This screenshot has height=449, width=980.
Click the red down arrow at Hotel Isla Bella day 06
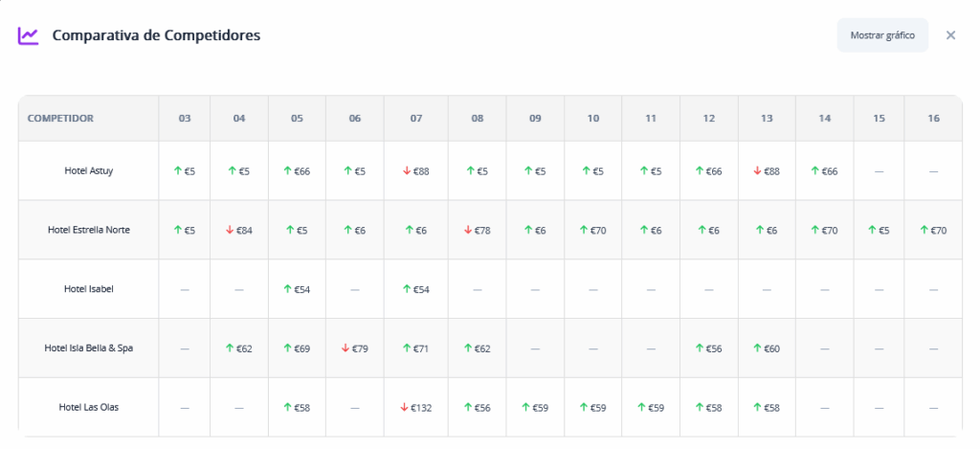tap(345, 348)
